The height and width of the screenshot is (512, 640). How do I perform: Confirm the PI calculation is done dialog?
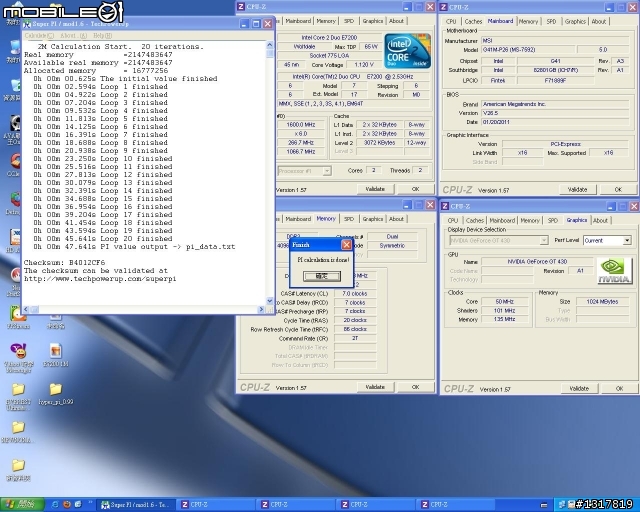[x=322, y=276]
